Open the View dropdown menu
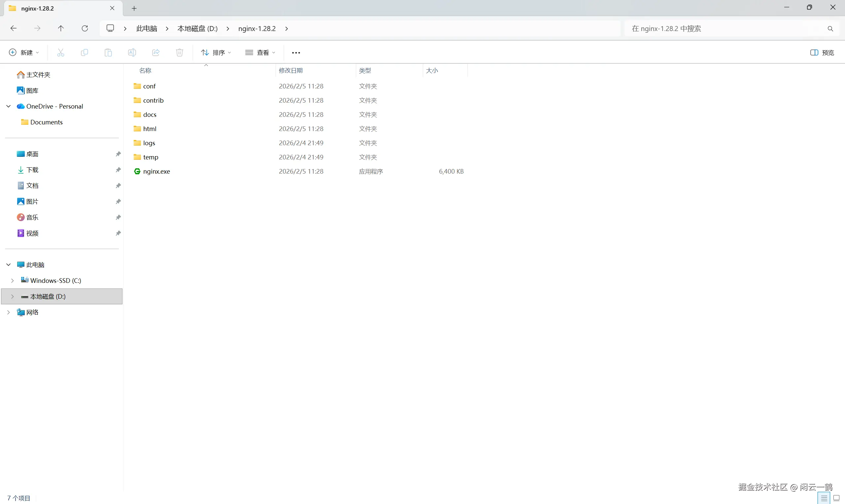The height and width of the screenshot is (504, 845). pyautogui.click(x=260, y=52)
